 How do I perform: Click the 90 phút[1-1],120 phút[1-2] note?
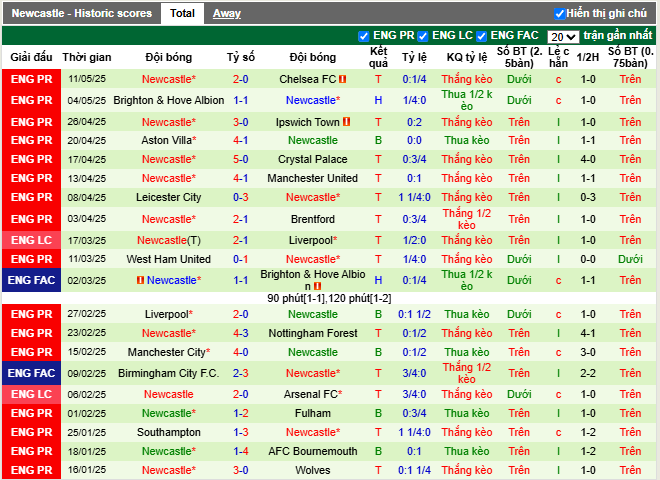pos(329,298)
